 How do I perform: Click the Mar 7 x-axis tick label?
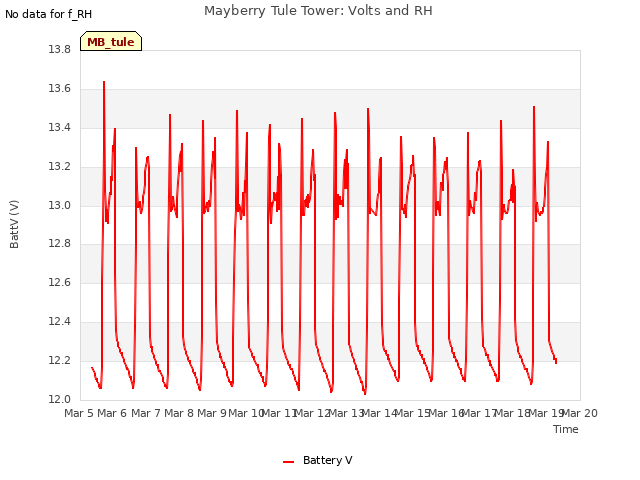pos(146,413)
